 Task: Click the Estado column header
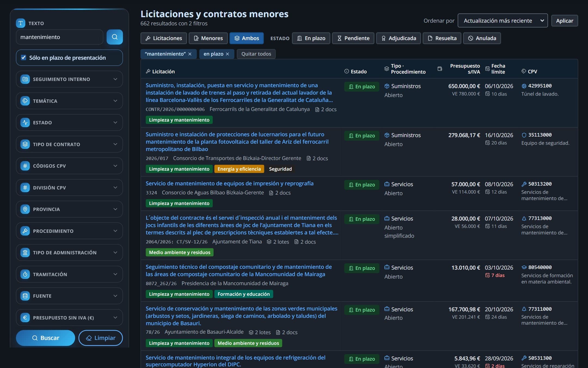(356, 71)
